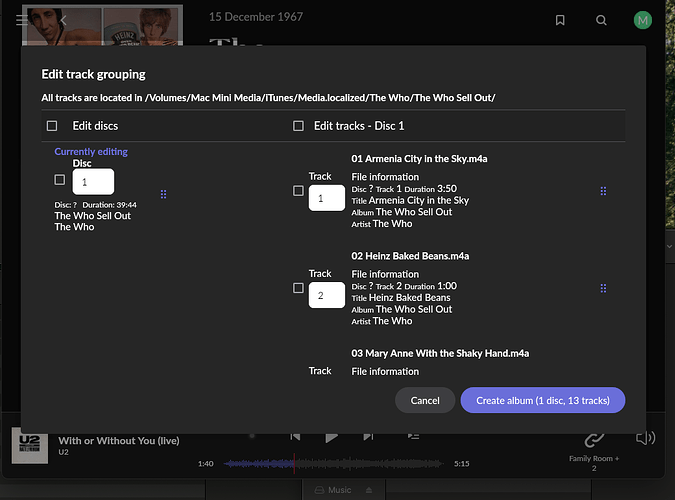The image size is (675, 500).
Task: Open the volume speaker control
Action: pos(645,438)
